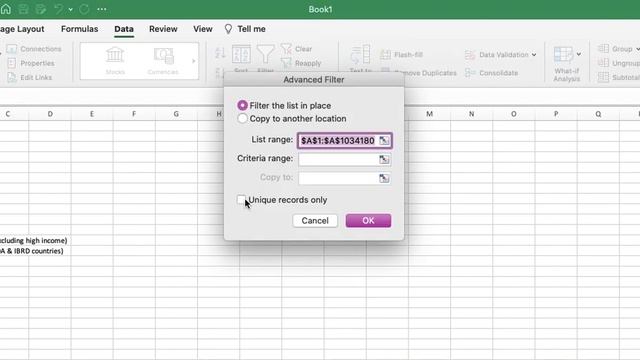Viewport: 640px width, 360px height.
Task: Tick the 'Unique records only' checkbox
Action: click(x=241, y=200)
